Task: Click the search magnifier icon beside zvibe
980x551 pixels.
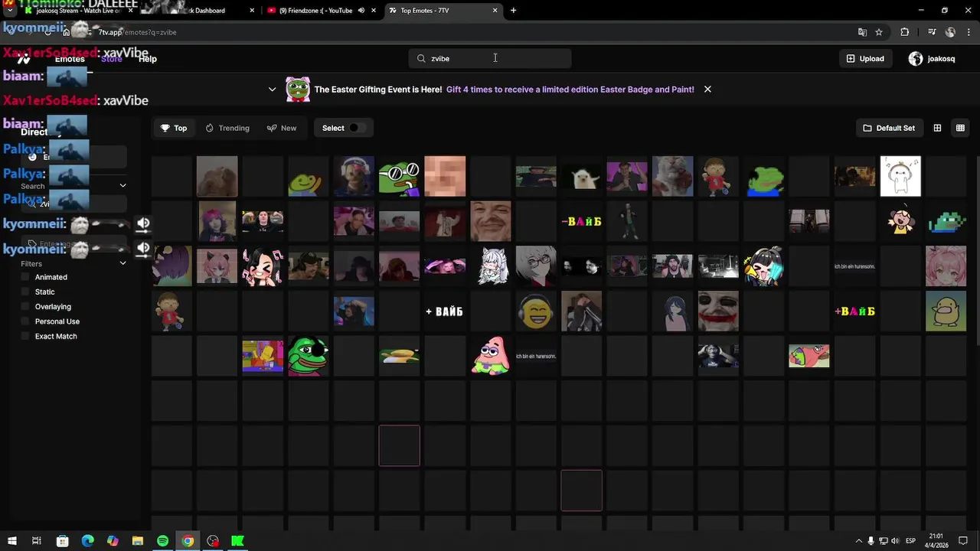Action: (421, 58)
